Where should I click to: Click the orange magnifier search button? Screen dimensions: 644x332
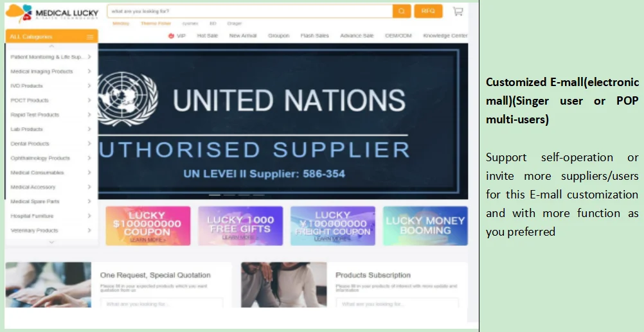click(401, 11)
